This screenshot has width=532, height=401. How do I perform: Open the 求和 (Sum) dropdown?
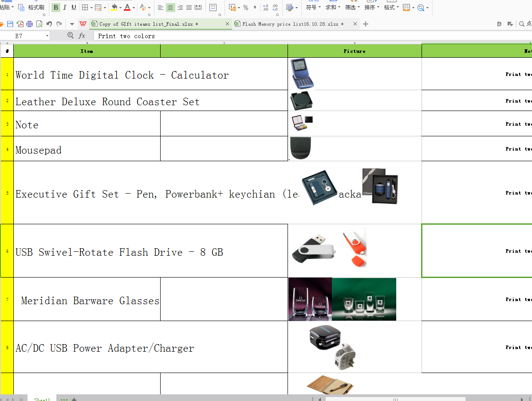click(333, 8)
